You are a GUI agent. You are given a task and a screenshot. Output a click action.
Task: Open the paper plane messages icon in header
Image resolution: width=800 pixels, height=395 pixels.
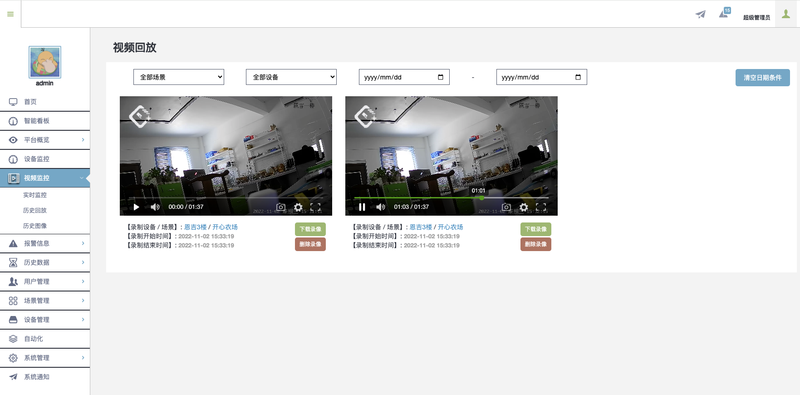point(701,14)
